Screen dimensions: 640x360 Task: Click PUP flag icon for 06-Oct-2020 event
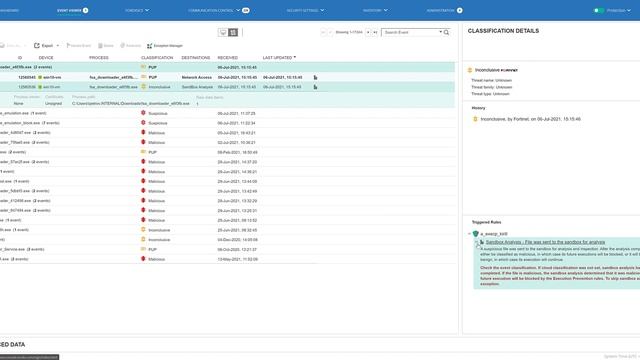click(144, 249)
